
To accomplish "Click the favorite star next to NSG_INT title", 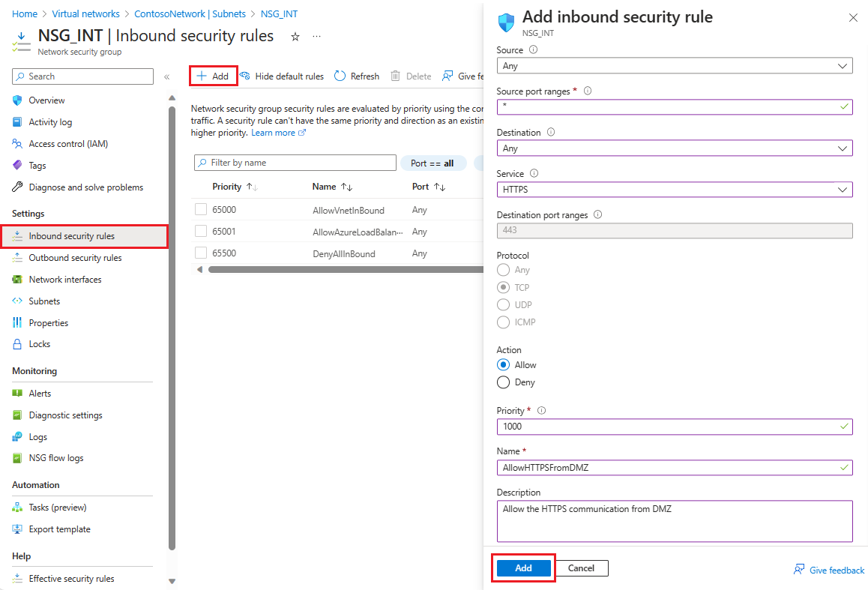I will point(295,36).
